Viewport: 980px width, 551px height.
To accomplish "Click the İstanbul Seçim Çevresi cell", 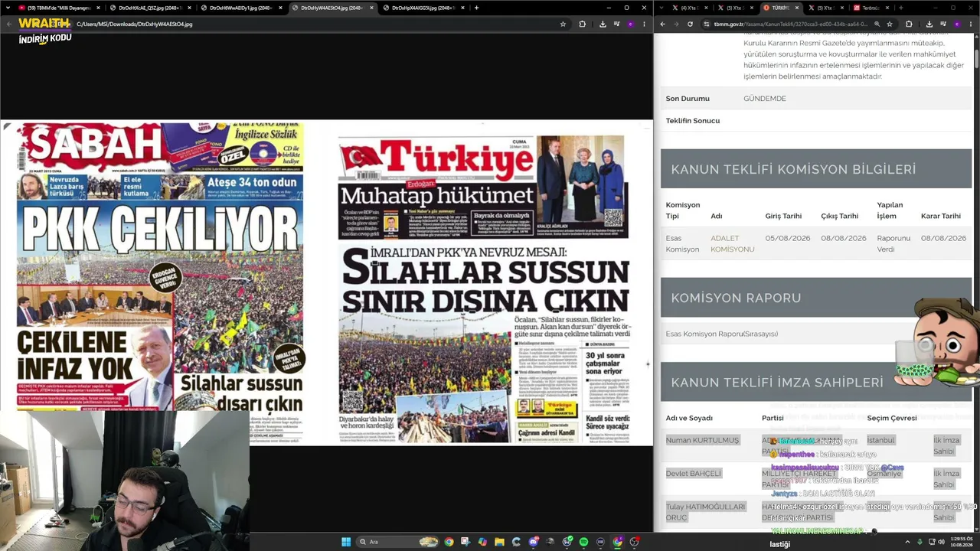I will coord(880,440).
